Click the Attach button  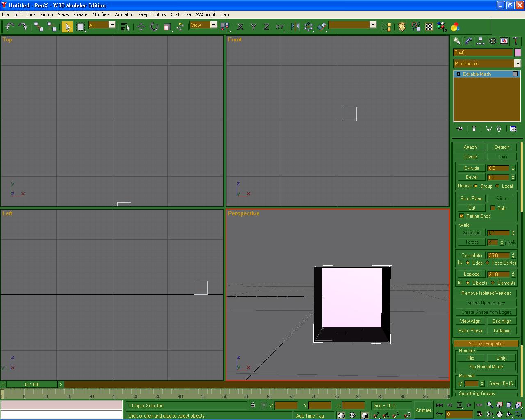tap(470, 147)
